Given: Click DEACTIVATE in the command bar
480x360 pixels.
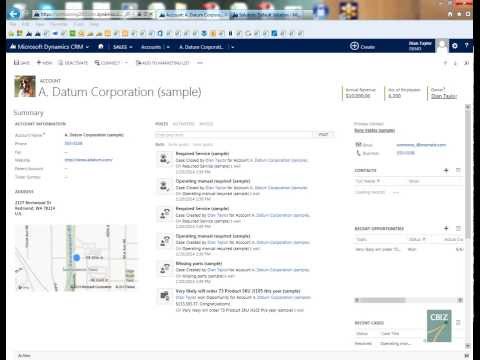Looking at the screenshot, I should (x=73, y=63).
